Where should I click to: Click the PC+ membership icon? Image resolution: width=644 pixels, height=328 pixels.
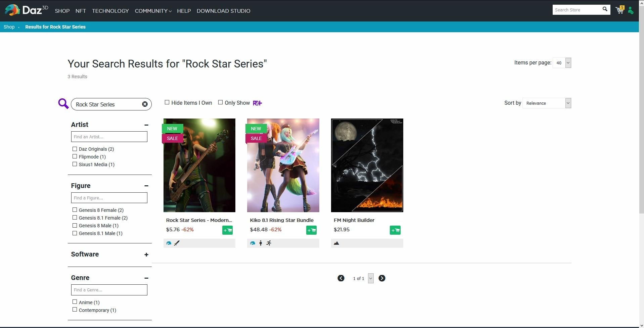(x=257, y=103)
